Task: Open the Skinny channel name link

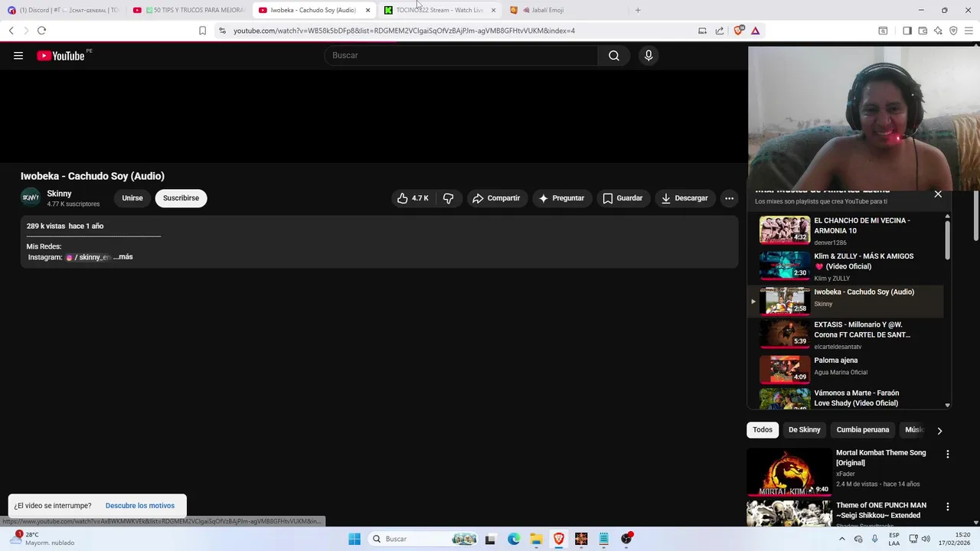Action: point(59,194)
